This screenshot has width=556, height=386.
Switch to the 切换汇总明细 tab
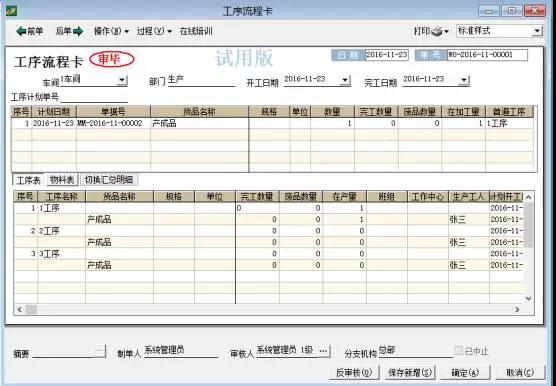click(x=109, y=180)
